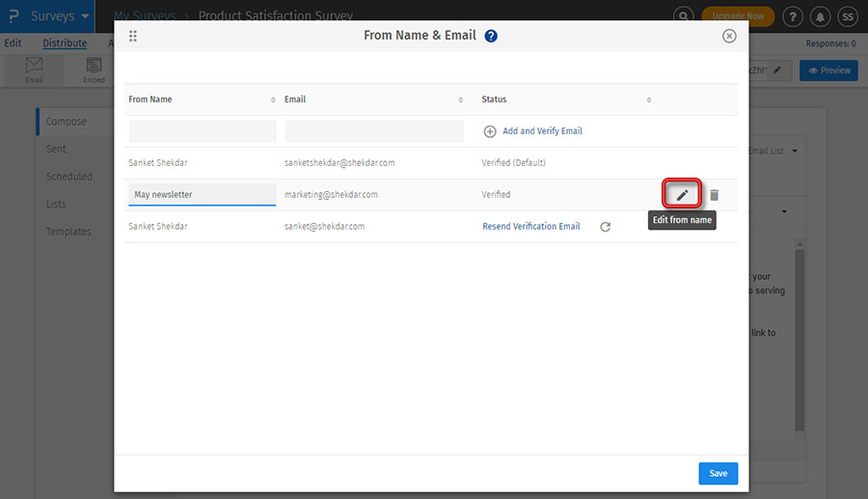
Task: Click the refresh icon beside Resend Verification Email
Action: [605, 227]
